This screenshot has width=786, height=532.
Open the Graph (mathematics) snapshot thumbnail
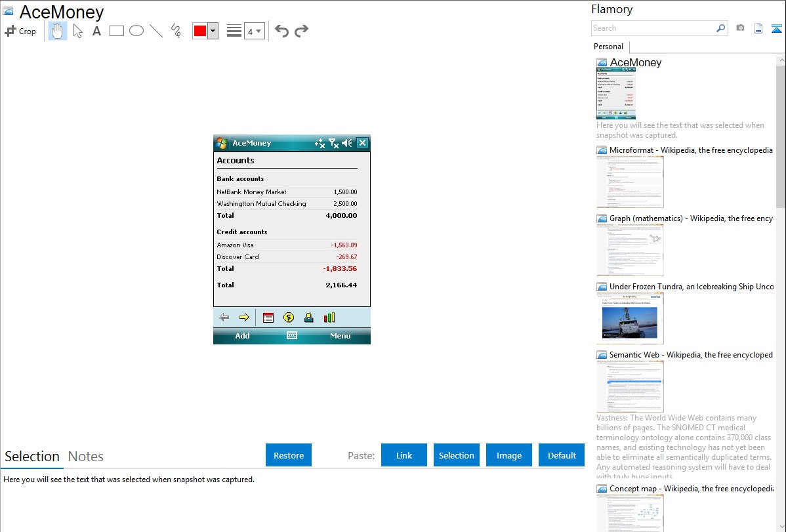click(630, 250)
